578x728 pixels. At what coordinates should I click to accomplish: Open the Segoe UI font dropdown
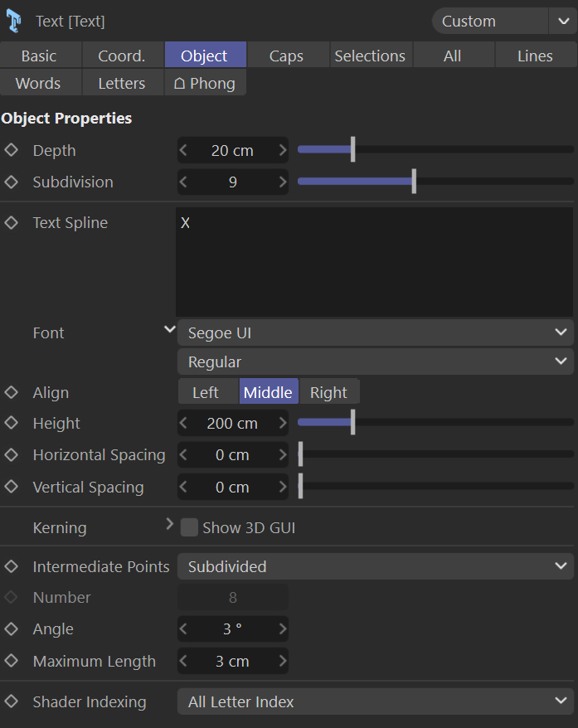[x=375, y=332]
